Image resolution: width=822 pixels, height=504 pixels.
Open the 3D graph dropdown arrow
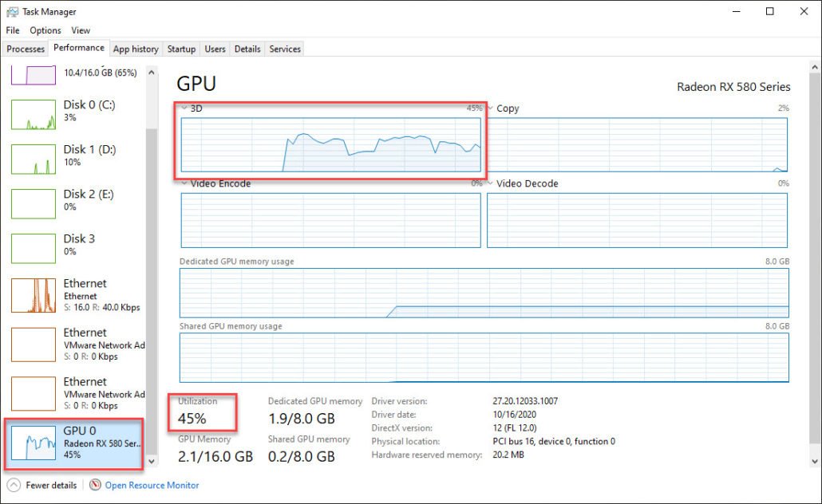point(184,108)
